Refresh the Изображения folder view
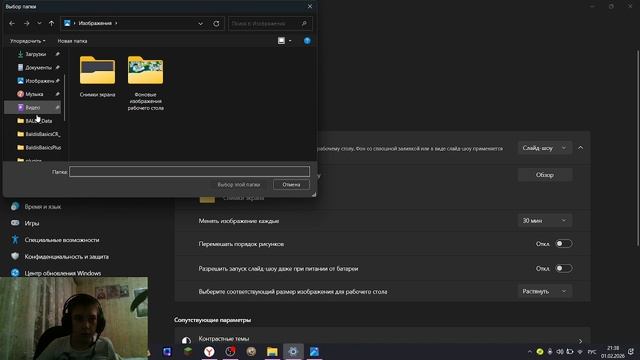640x360 pixels. [x=216, y=24]
